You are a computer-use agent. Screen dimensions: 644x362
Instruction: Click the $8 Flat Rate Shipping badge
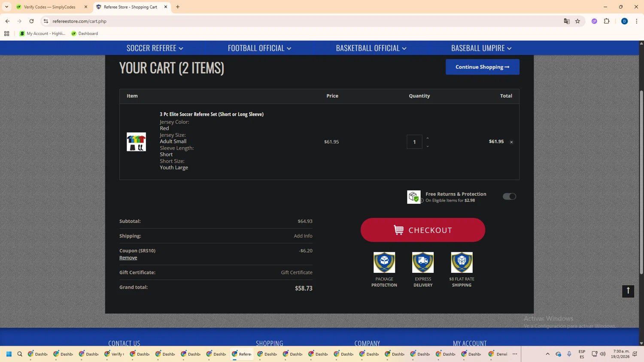tap(462, 262)
